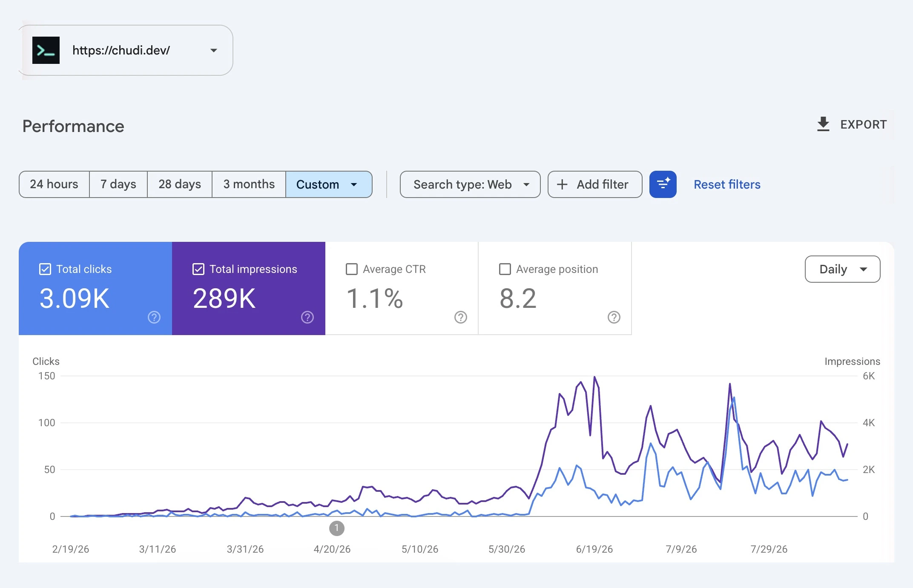Click the terminal site favicon icon
913x588 pixels.
(x=46, y=50)
